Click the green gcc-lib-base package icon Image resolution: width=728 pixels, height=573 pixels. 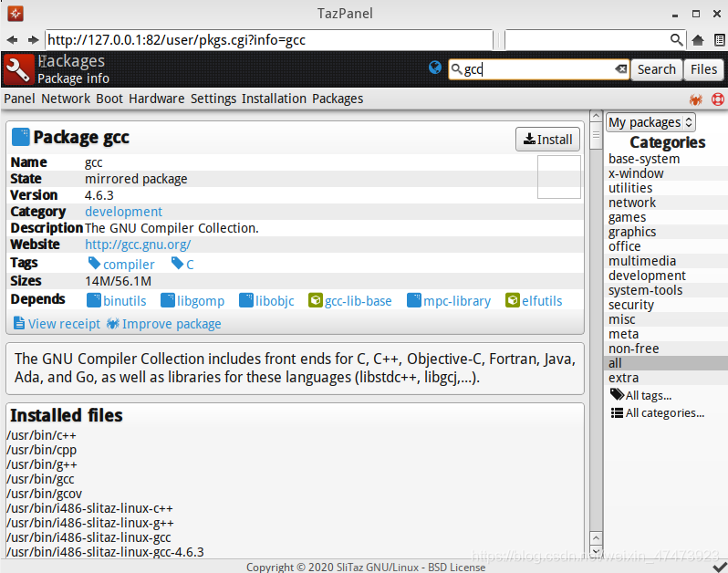tap(316, 300)
